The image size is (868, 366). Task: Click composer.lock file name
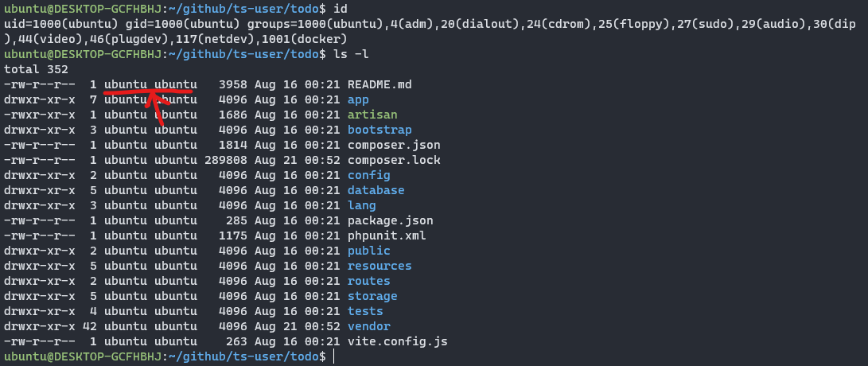(x=394, y=160)
